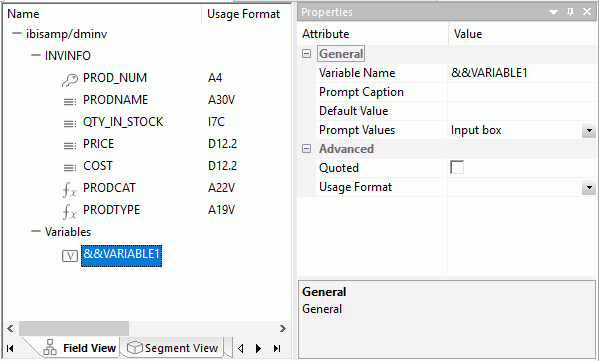This screenshot has height=361, width=599.
Task: Click the key icon beside PROD_NUM
Action: [x=70, y=79]
